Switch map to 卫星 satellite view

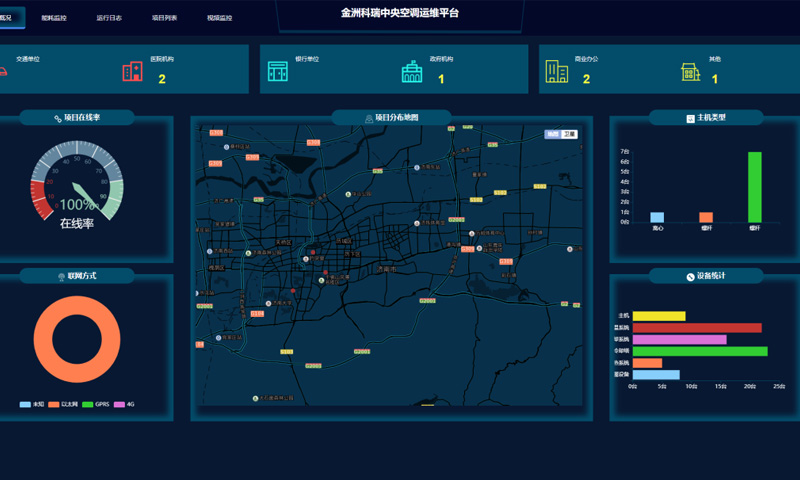(x=569, y=134)
